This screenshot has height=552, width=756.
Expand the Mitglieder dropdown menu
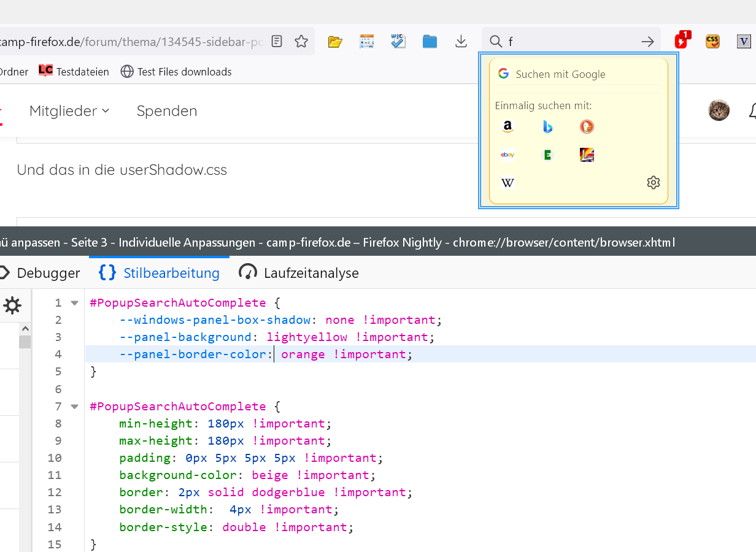pos(69,111)
